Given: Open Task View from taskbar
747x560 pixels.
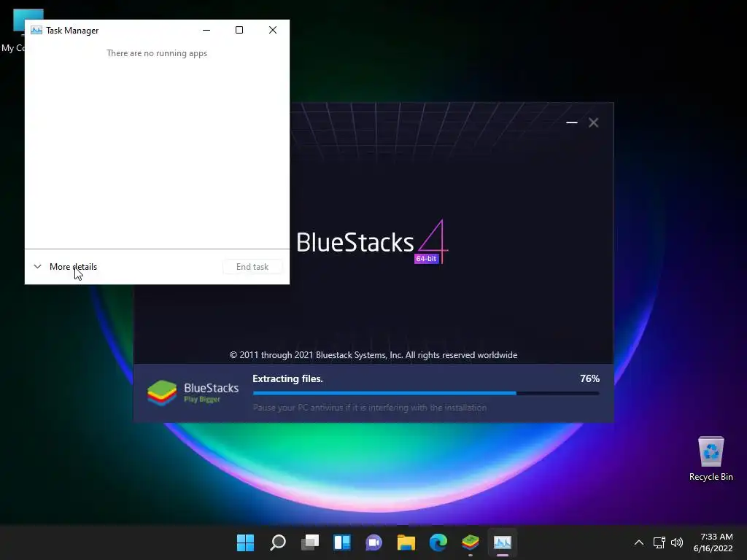Looking at the screenshot, I should (310, 542).
